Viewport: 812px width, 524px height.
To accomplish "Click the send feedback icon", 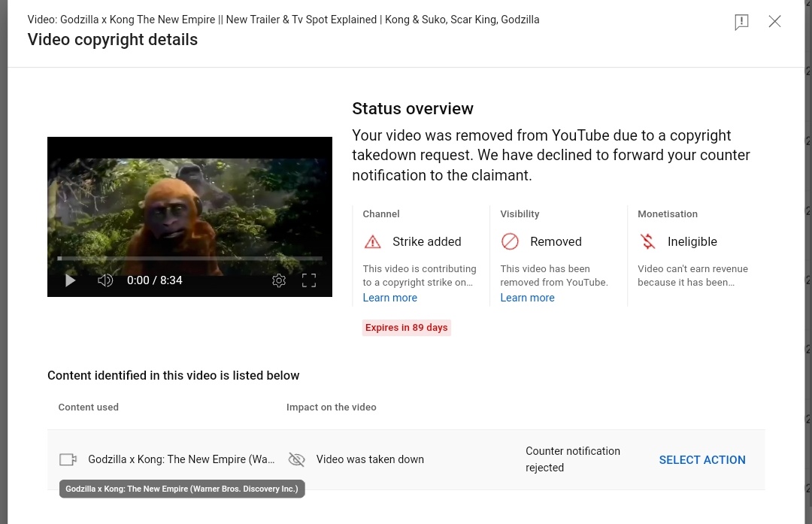I will (x=741, y=22).
